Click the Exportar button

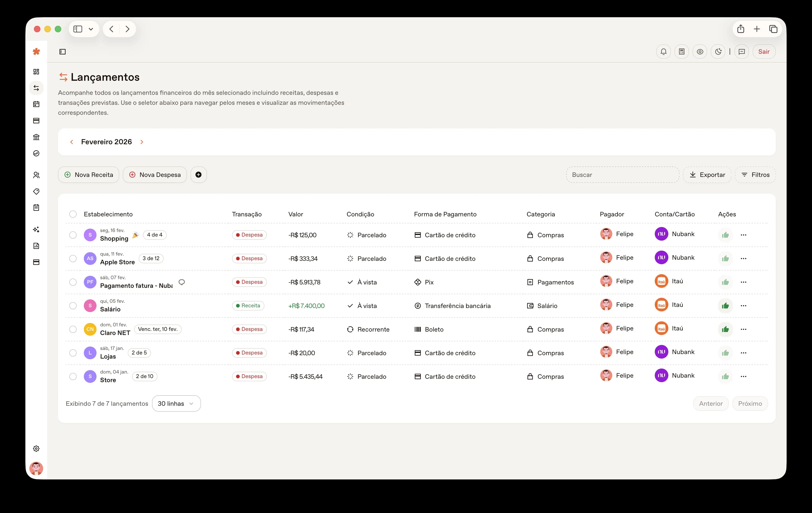[707, 174]
